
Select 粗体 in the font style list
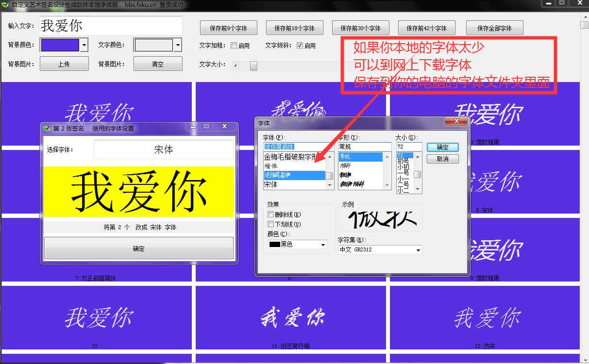tap(361, 175)
